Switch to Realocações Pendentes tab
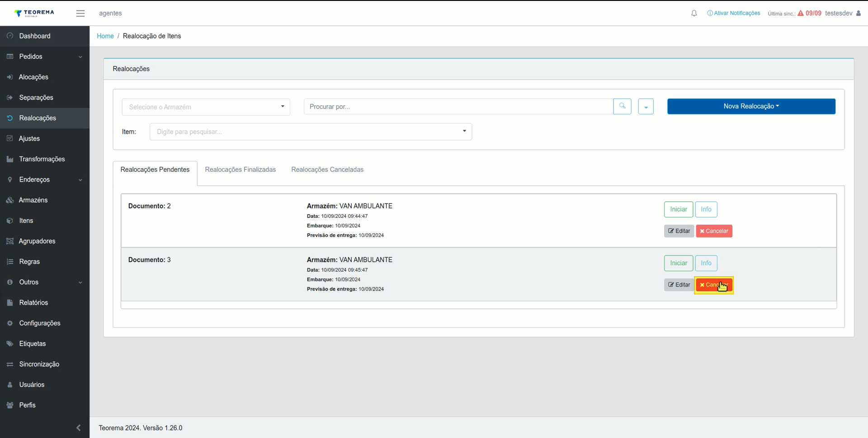 (x=155, y=170)
